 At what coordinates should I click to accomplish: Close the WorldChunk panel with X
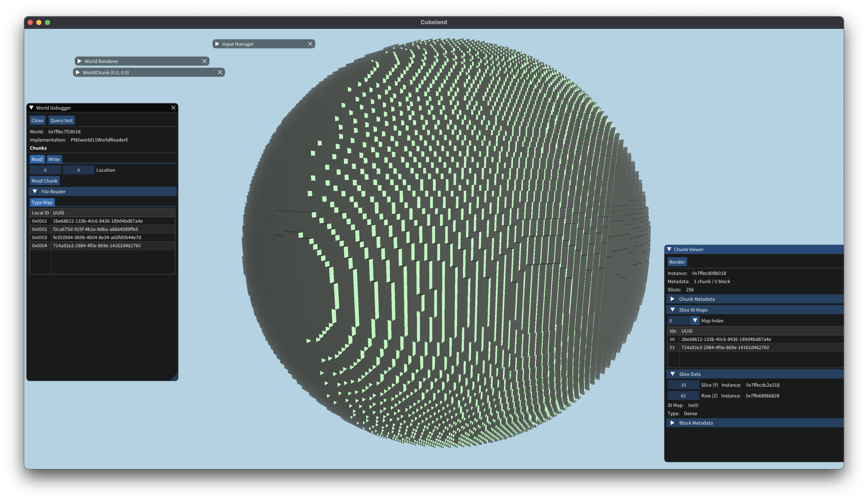coord(220,72)
